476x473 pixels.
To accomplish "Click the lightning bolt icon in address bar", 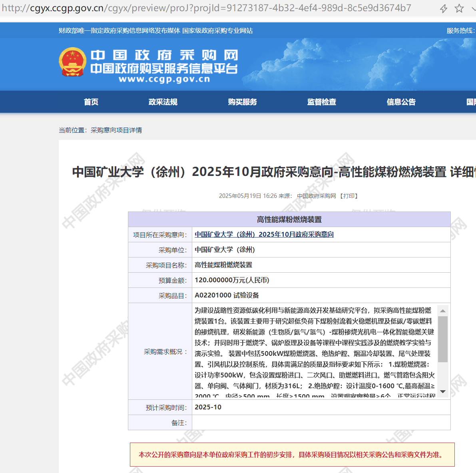I will tap(444, 8).
